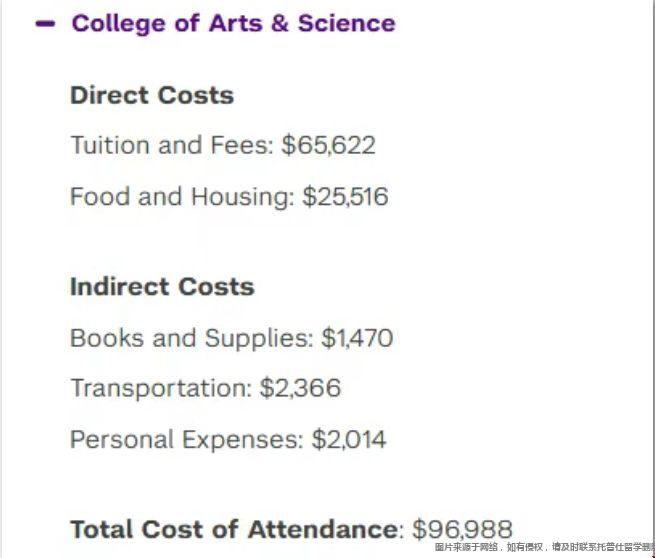Click the "Personal Expenses" label
This screenshot has height=558, width=655.
click(x=186, y=439)
